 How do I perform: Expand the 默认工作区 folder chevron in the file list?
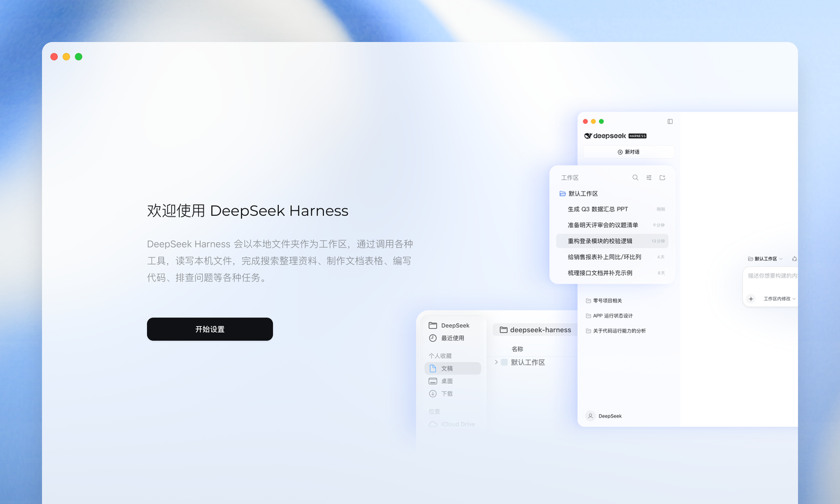(496, 362)
